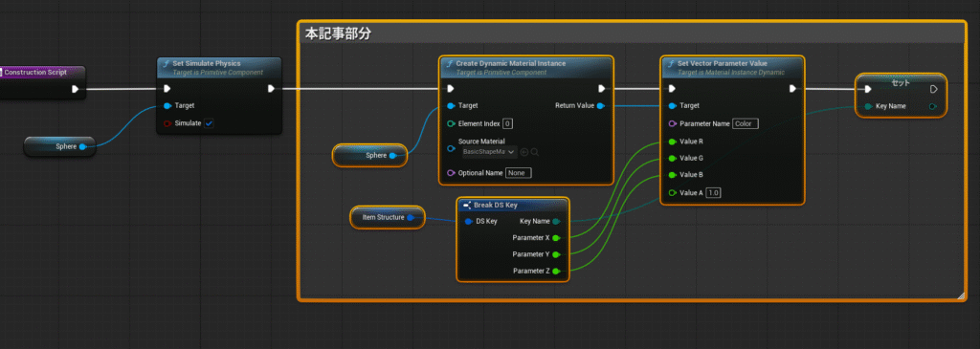Click the Optional Name input field

(x=518, y=173)
